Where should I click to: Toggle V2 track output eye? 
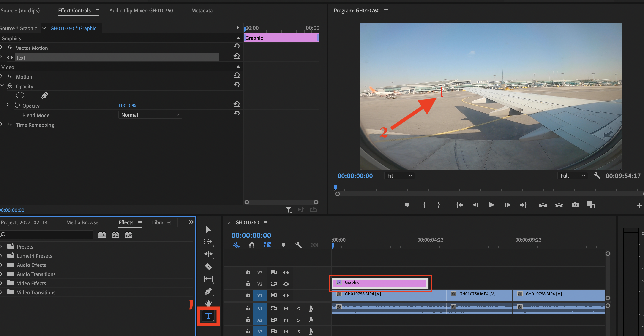pyautogui.click(x=286, y=284)
